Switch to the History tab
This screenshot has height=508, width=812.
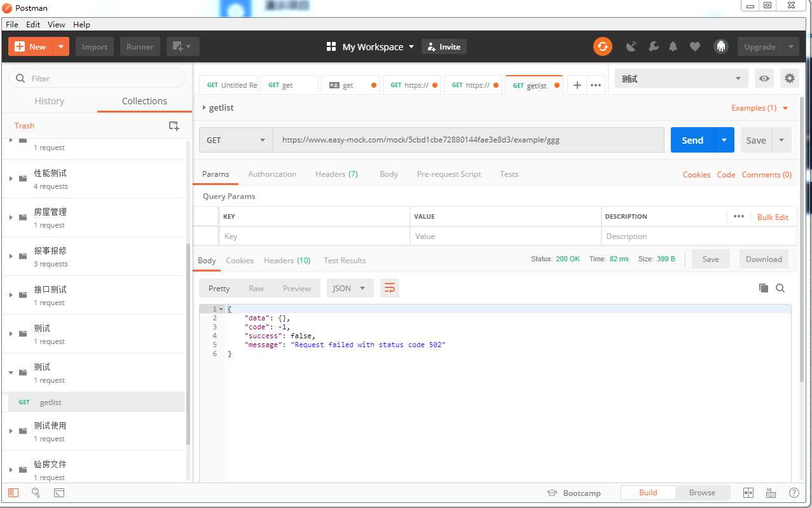click(50, 101)
